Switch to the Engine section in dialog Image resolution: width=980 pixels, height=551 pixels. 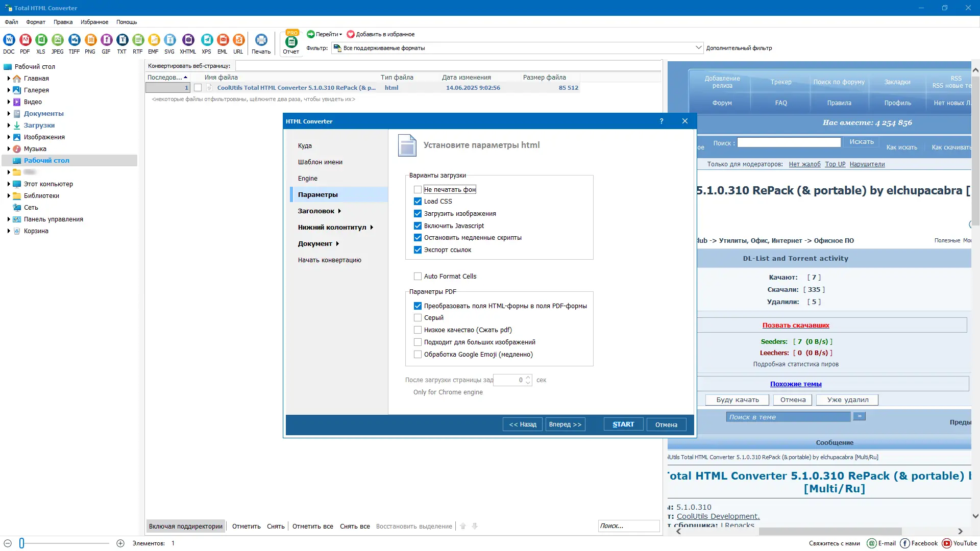pos(308,179)
